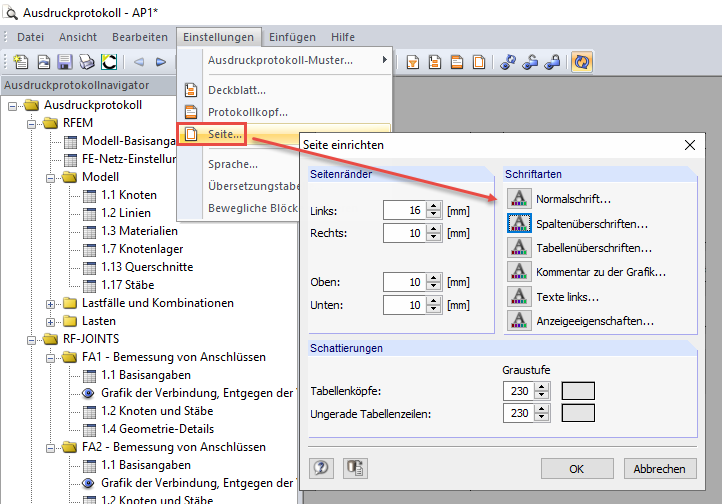Select the 1.13 Querschnitte tree item

[x=147, y=267]
